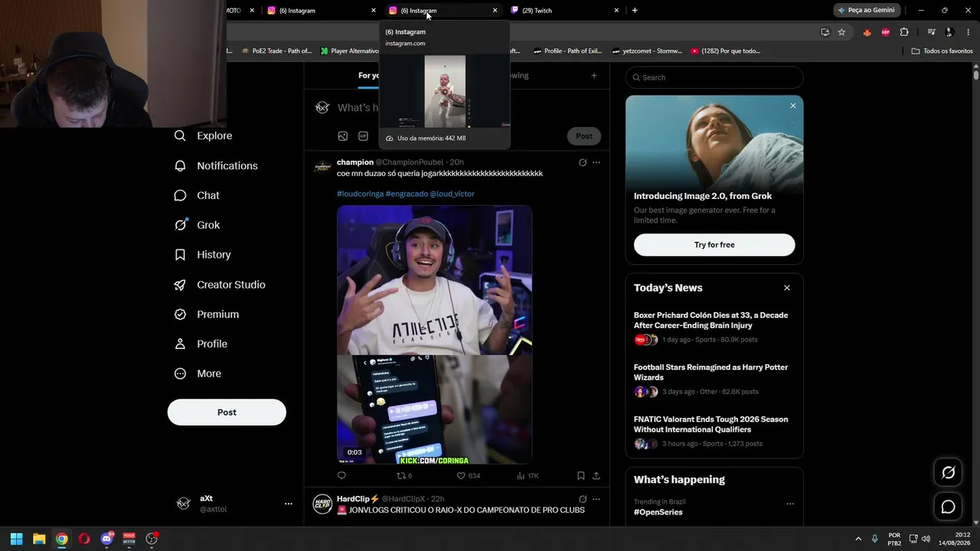The width and height of the screenshot is (980, 551).
Task: Play champion's video in the post
Action: (434, 334)
